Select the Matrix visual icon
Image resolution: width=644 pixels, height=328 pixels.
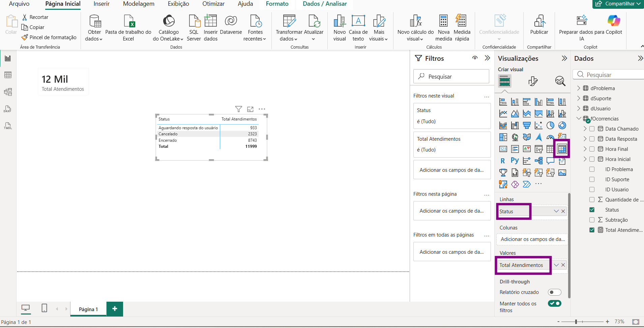562,149
